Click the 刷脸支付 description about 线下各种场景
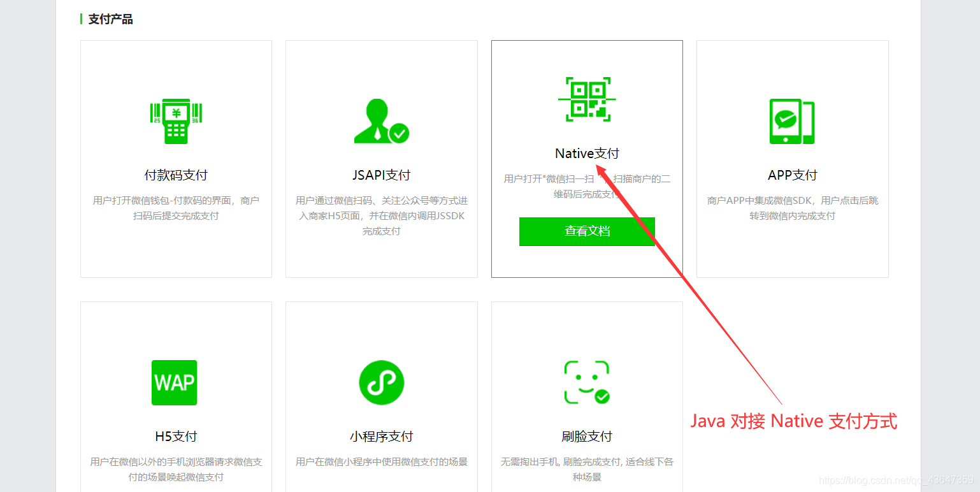Screen dimensions: 980x492 (587, 469)
